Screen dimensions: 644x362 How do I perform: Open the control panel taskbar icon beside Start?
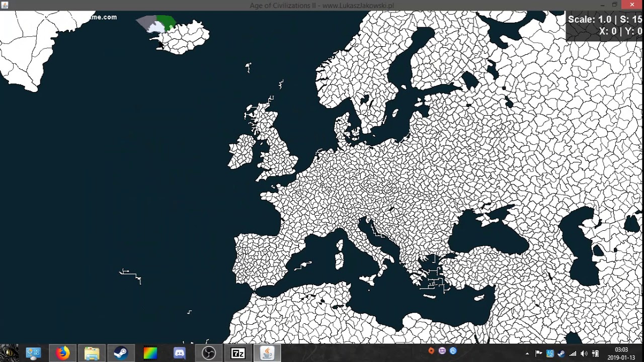pos(33,353)
